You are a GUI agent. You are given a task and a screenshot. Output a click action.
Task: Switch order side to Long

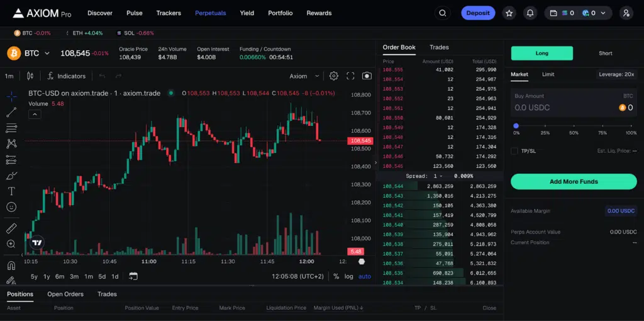pos(541,53)
